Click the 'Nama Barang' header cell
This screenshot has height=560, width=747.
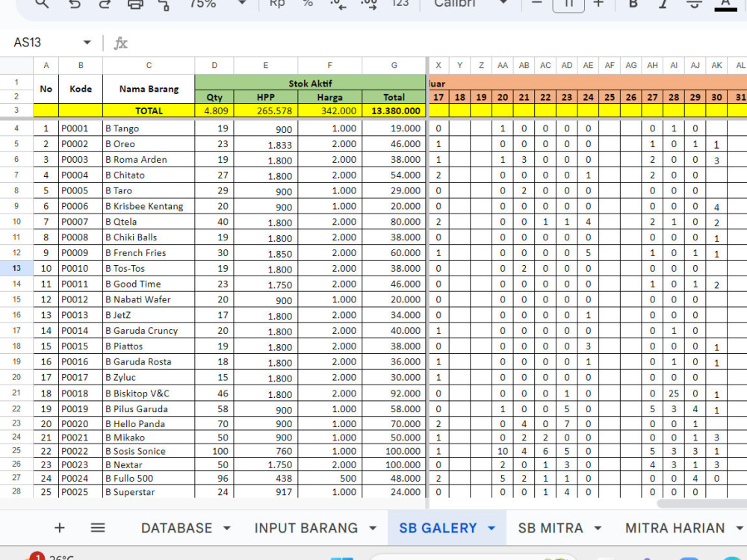click(x=149, y=89)
